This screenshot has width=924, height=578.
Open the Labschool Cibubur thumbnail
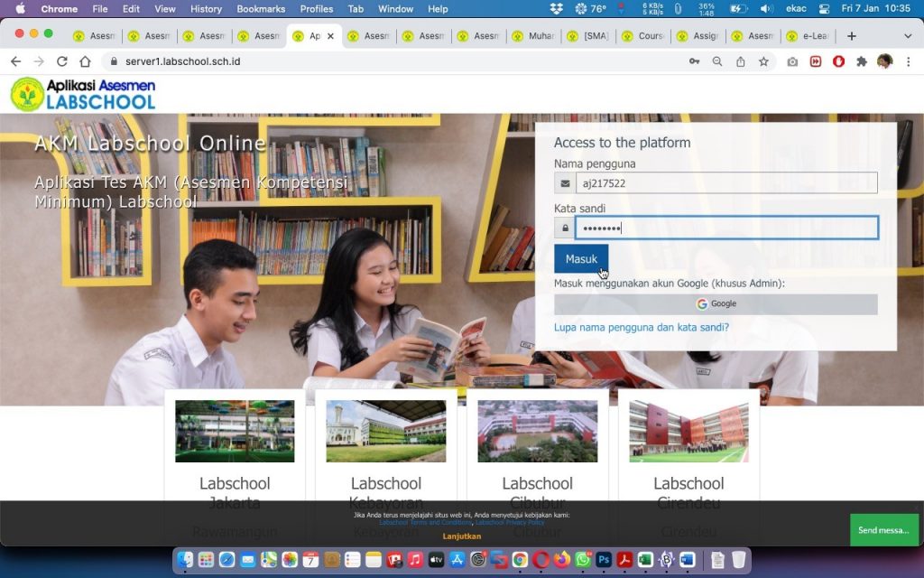538,431
